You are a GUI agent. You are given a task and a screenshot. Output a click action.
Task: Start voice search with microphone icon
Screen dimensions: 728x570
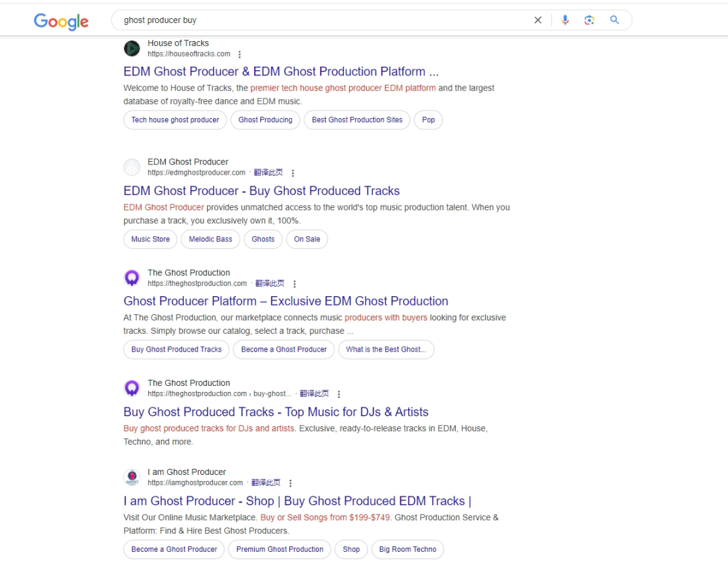[x=565, y=20]
